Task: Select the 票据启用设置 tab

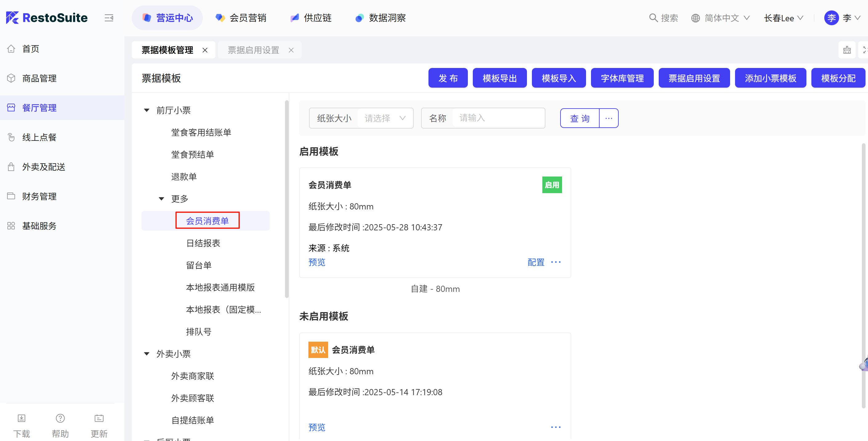Action: 253,50
